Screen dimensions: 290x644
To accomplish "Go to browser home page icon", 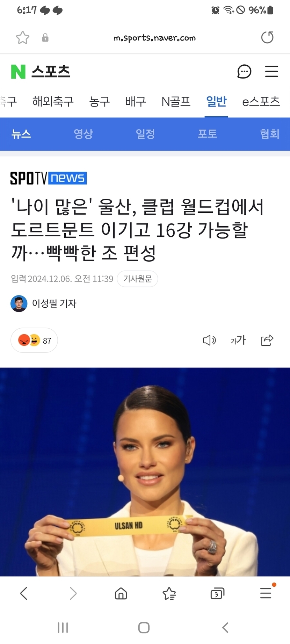I will (121, 594).
